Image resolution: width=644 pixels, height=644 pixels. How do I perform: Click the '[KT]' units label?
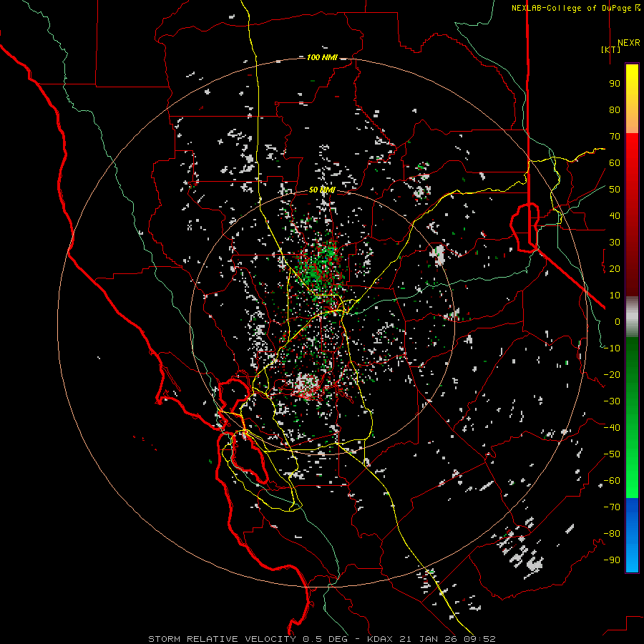coord(610,49)
